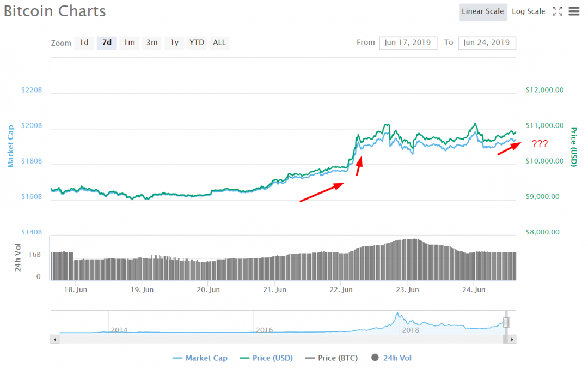Set zoom range to ALL
588x368 pixels.
tap(219, 43)
